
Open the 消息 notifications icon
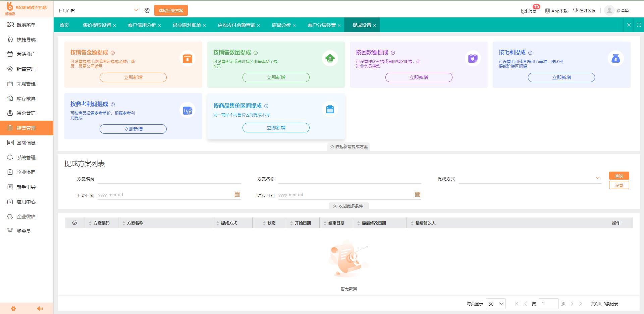pyautogui.click(x=525, y=10)
